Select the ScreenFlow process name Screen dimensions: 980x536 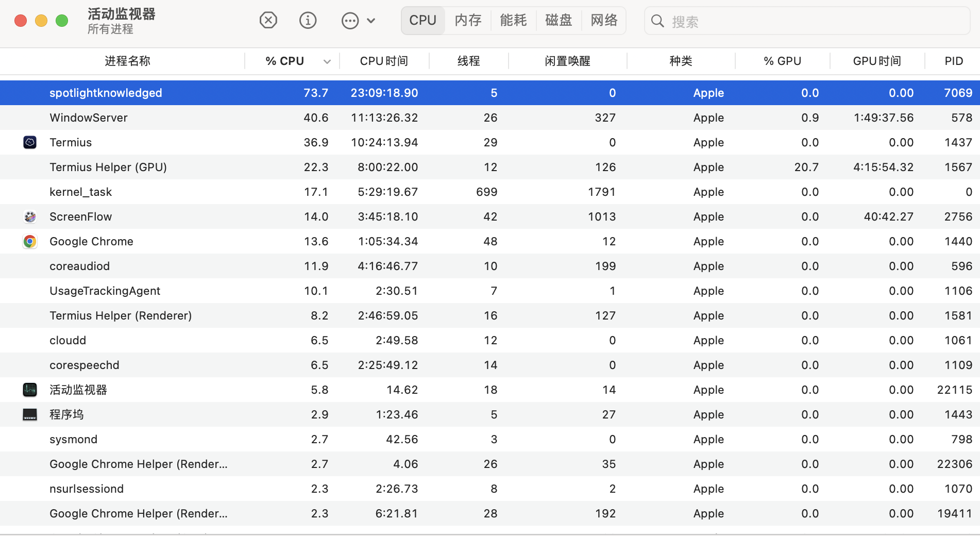click(x=80, y=216)
